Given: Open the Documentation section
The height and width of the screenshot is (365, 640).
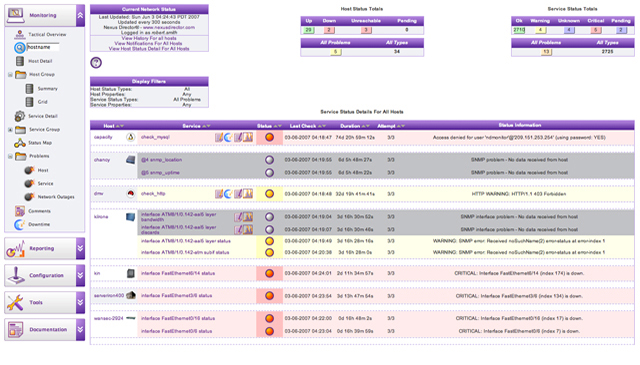Looking at the screenshot, I should pos(48,329).
